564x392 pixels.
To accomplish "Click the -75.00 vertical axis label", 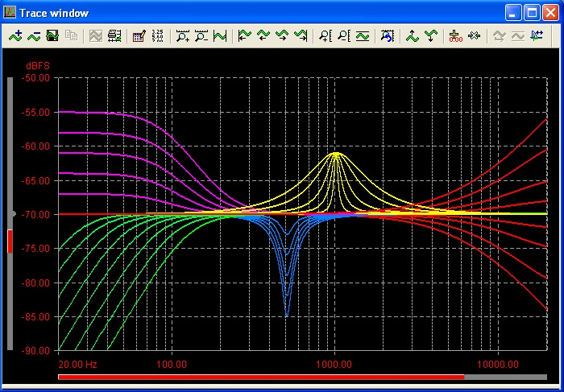I will pos(36,249).
